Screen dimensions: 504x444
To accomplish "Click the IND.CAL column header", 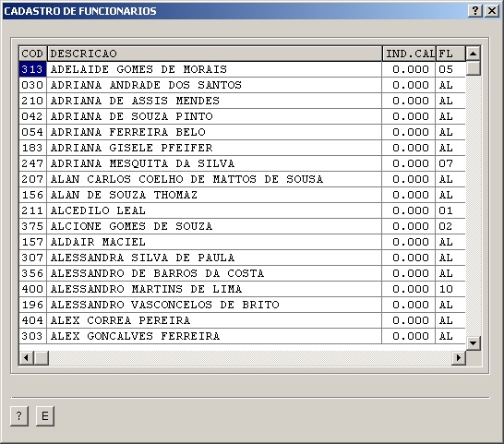I will tap(409, 54).
